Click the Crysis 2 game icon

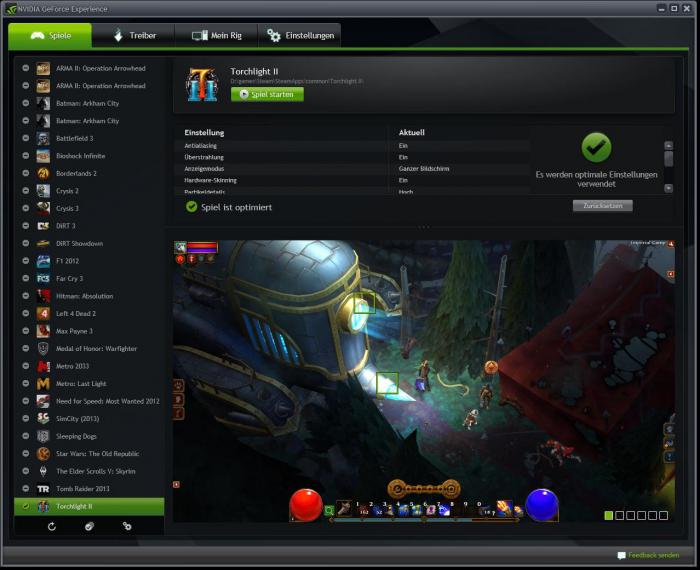[43, 191]
